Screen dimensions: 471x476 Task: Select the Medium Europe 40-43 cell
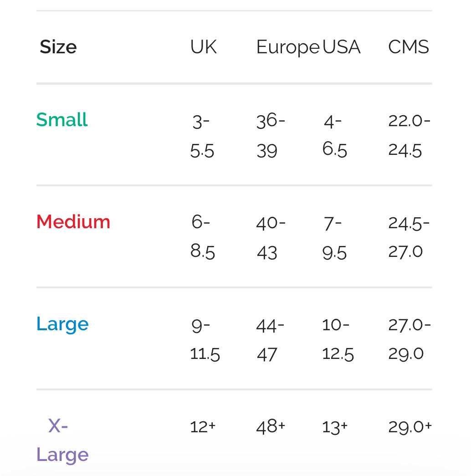(x=271, y=237)
